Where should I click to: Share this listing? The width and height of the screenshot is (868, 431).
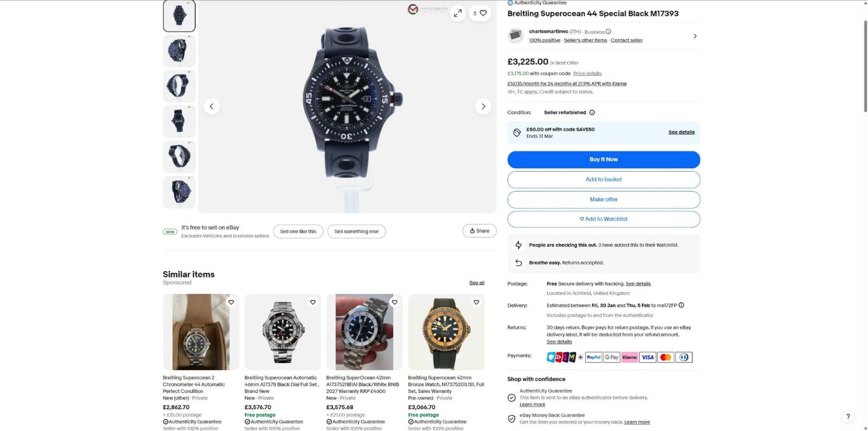(479, 231)
